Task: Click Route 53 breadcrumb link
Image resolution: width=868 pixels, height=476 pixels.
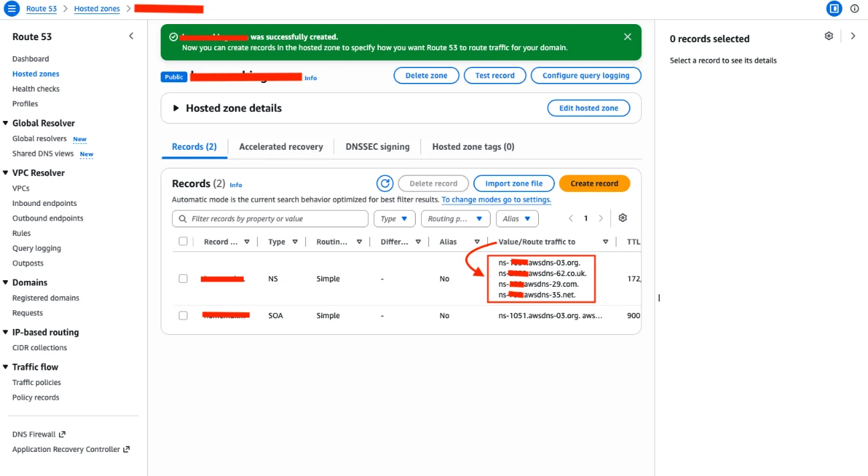Action: (41, 9)
